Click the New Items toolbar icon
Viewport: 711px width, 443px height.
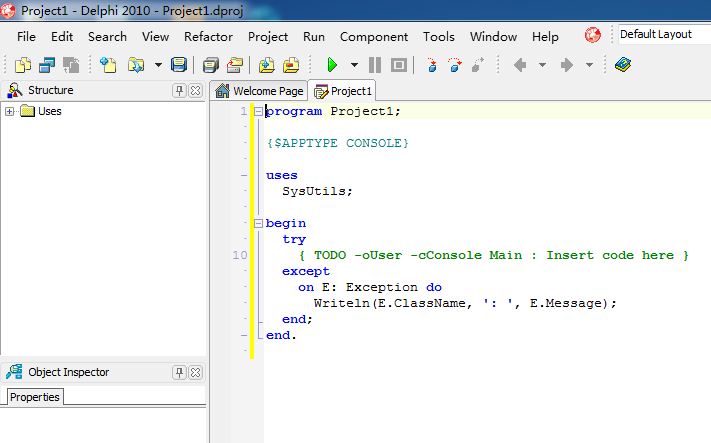click(23, 65)
